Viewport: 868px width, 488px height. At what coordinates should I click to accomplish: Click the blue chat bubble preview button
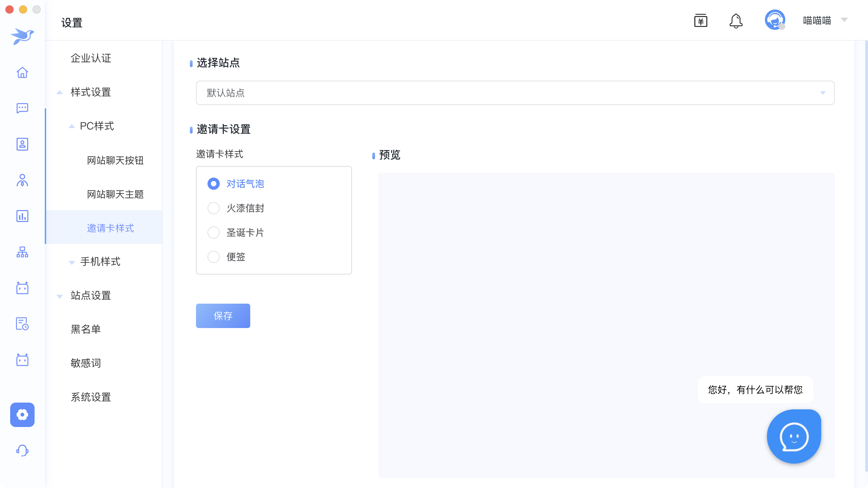click(794, 436)
